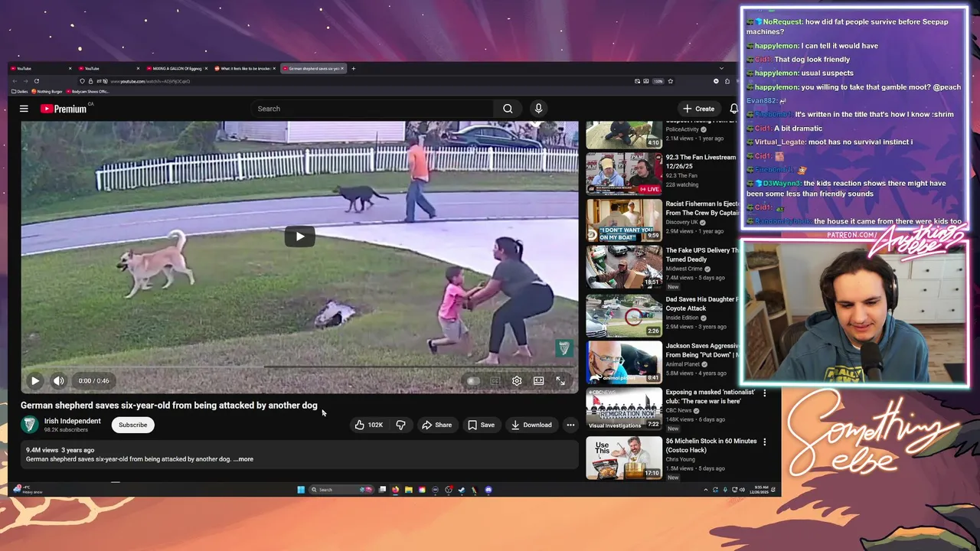Open the Bodycam Shows Offic... bookmark

click(x=90, y=91)
